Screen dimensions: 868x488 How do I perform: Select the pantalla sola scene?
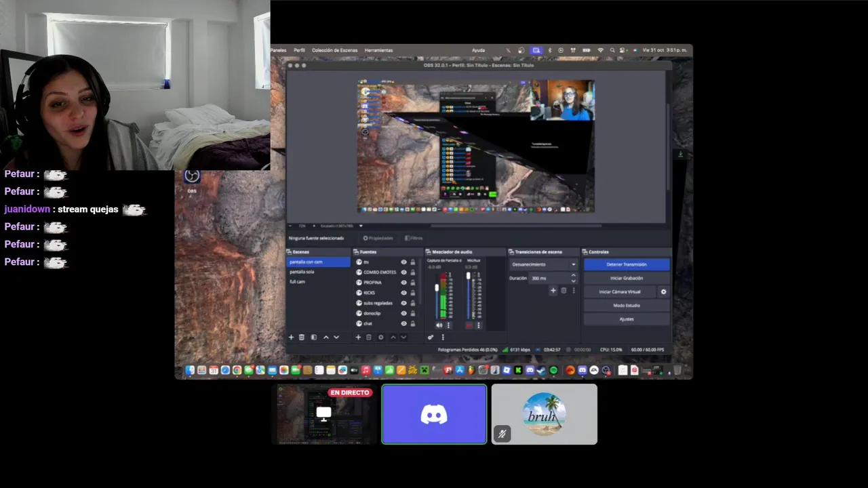click(x=318, y=272)
